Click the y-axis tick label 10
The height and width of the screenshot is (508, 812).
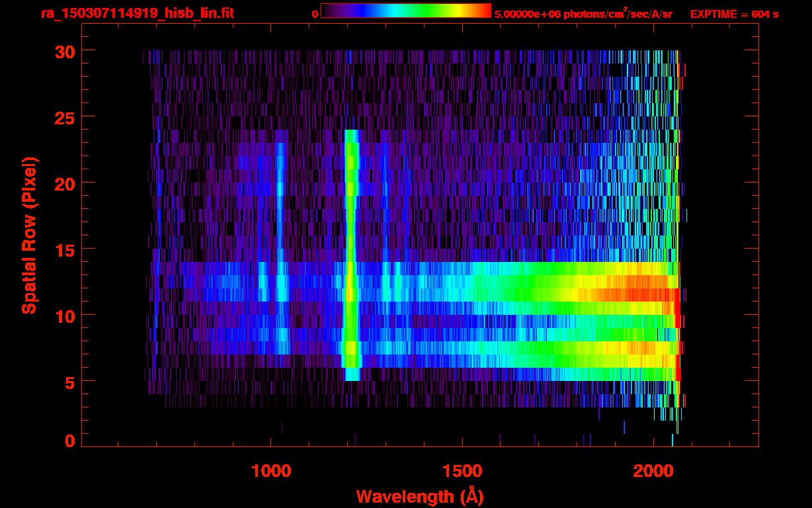click(65, 316)
